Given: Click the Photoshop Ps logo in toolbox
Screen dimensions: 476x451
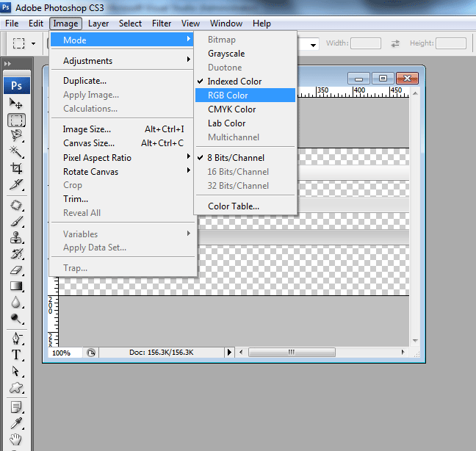Looking at the screenshot, I should (x=17, y=86).
